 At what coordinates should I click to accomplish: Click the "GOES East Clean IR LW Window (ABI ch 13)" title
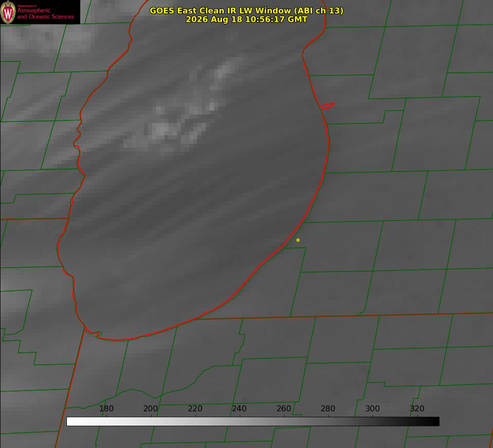tap(247, 10)
